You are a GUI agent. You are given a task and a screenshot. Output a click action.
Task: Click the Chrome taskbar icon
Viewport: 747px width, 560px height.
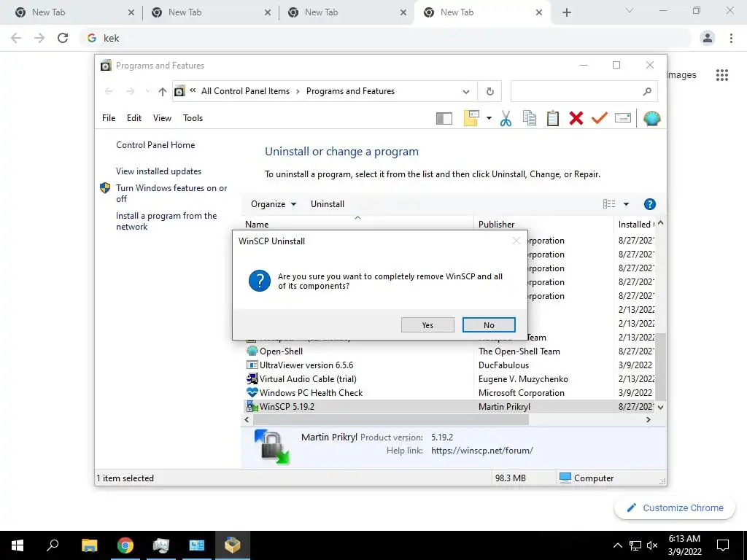pyautogui.click(x=125, y=545)
